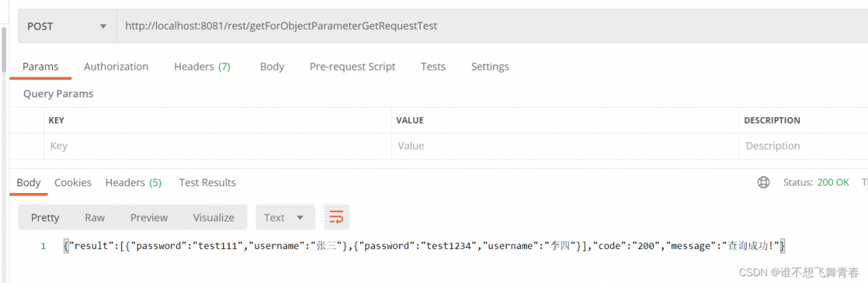The image size is (868, 283).
Task: Select the Params tab
Action: pyautogui.click(x=40, y=66)
